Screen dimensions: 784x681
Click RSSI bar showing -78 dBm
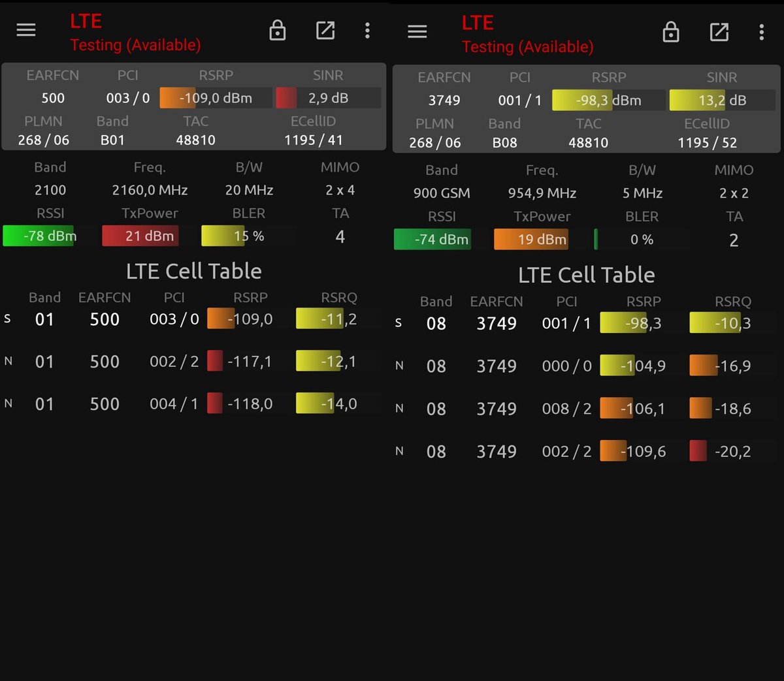coord(39,236)
